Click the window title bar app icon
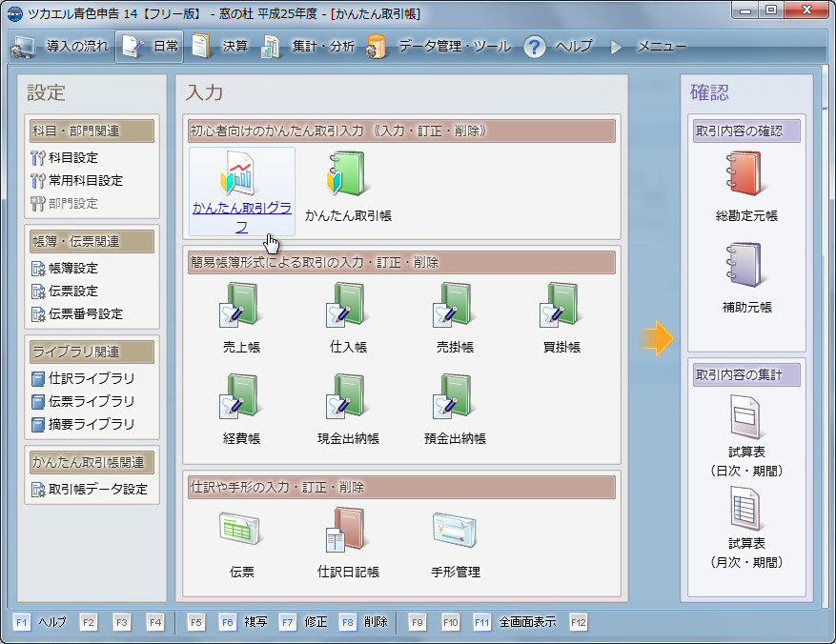836x644 pixels. coord(15,13)
